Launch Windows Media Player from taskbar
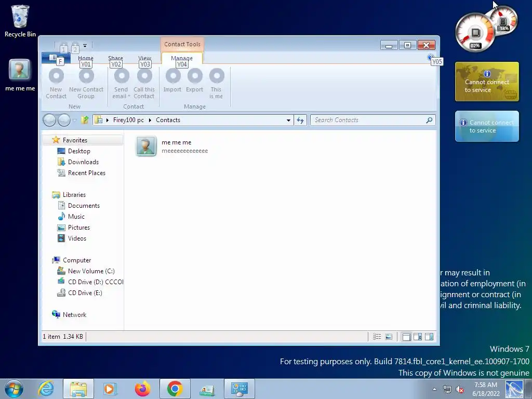The width and height of the screenshot is (532, 399). [x=109, y=389]
